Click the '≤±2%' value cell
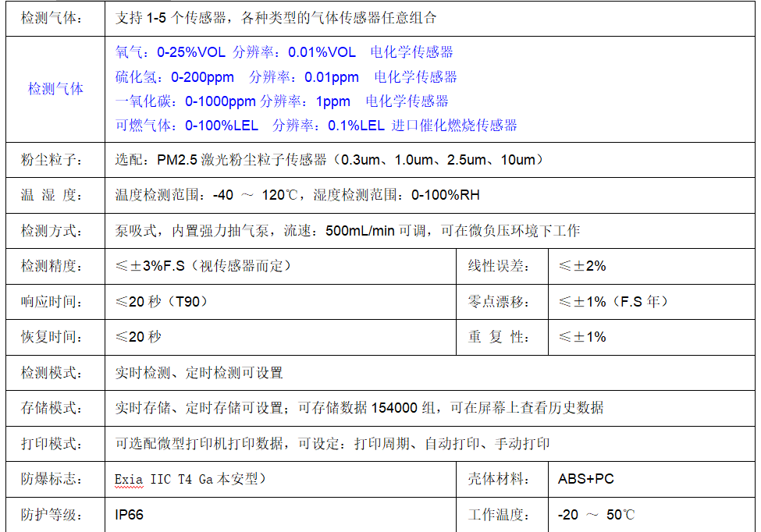761x532 pixels. click(x=652, y=266)
